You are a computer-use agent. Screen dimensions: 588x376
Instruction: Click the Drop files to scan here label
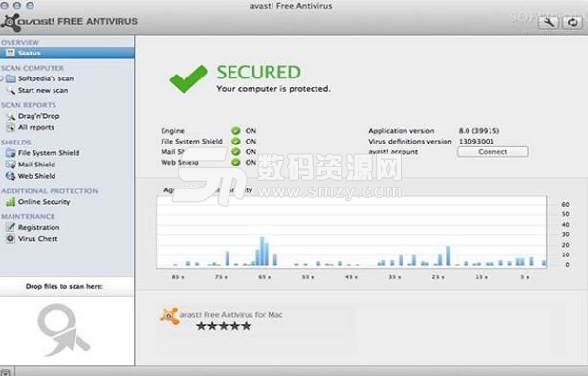(x=64, y=286)
